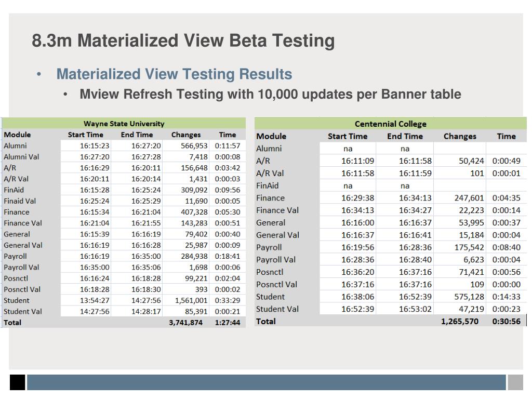Select Wayne State FinAid changes 309,092
The image size is (532, 399).
click(x=194, y=190)
